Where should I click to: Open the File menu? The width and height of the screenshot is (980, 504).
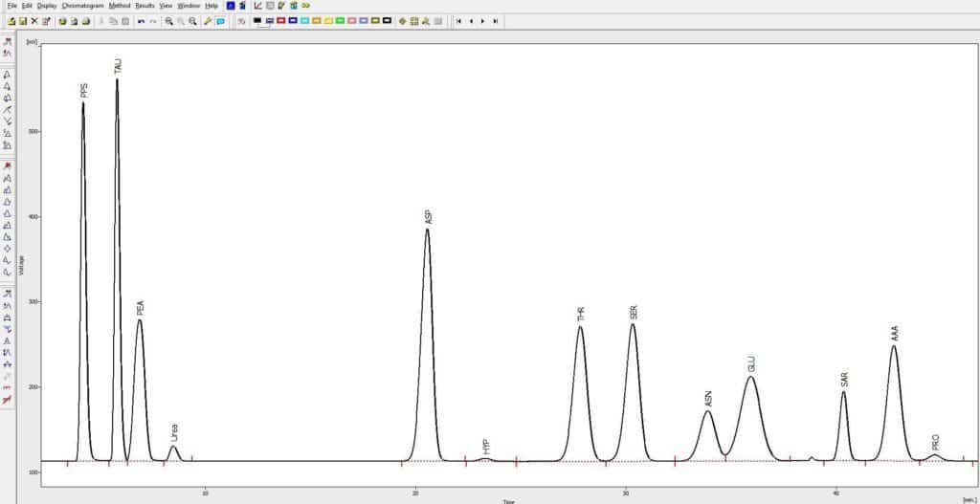11,5
